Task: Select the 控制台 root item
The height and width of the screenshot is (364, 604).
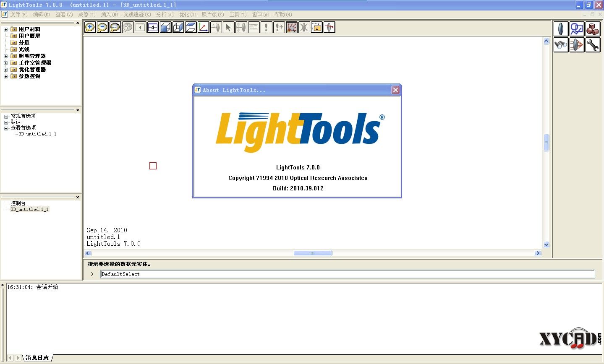Action: coord(18,203)
